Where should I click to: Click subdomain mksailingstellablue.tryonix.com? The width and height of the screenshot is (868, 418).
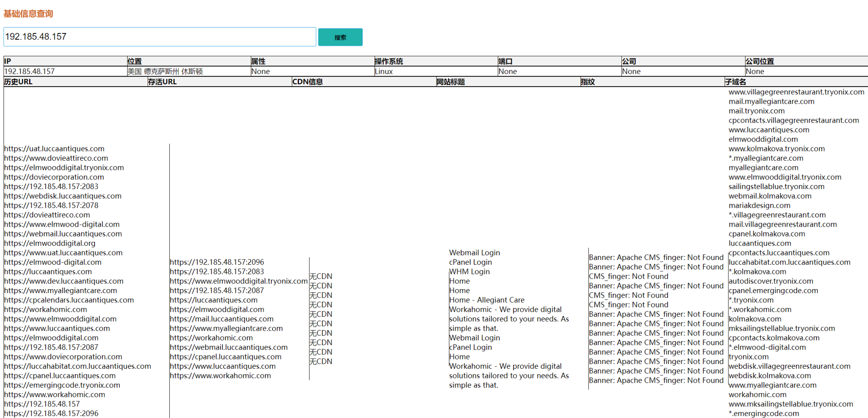[x=782, y=328]
